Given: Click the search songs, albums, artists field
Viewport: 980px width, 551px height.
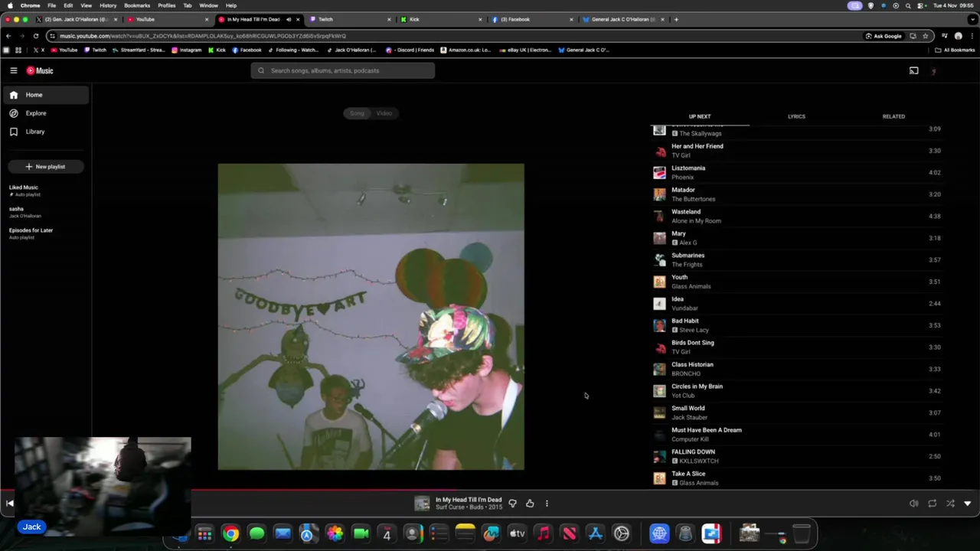Looking at the screenshot, I should 343,70.
